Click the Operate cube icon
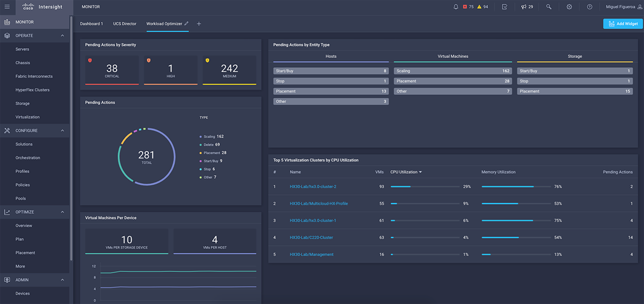The width and height of the screenshot is (644, 304). (7, 35)
